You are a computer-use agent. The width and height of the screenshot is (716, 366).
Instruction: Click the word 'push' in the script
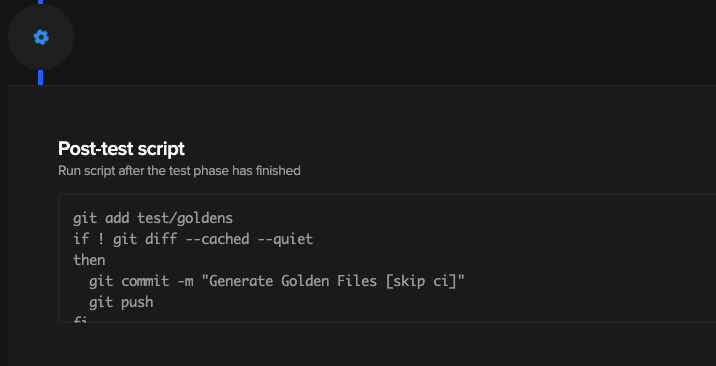137,302
